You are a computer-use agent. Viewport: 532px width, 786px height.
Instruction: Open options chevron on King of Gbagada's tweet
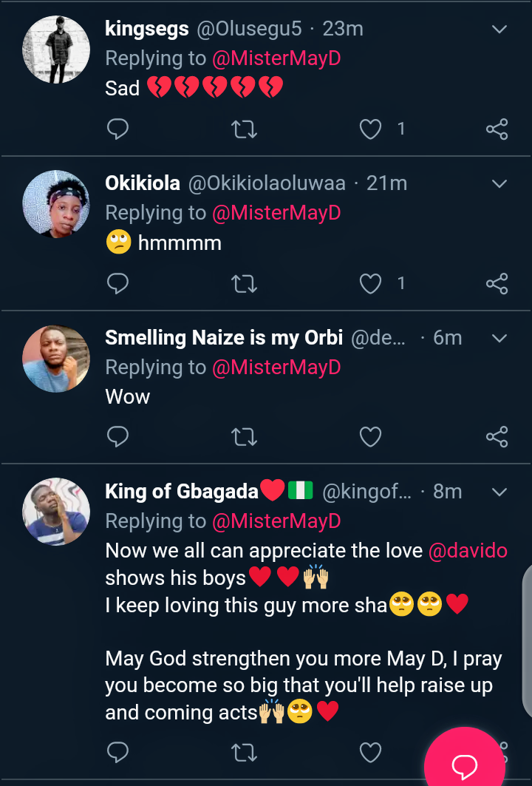[x=499, y=492]
